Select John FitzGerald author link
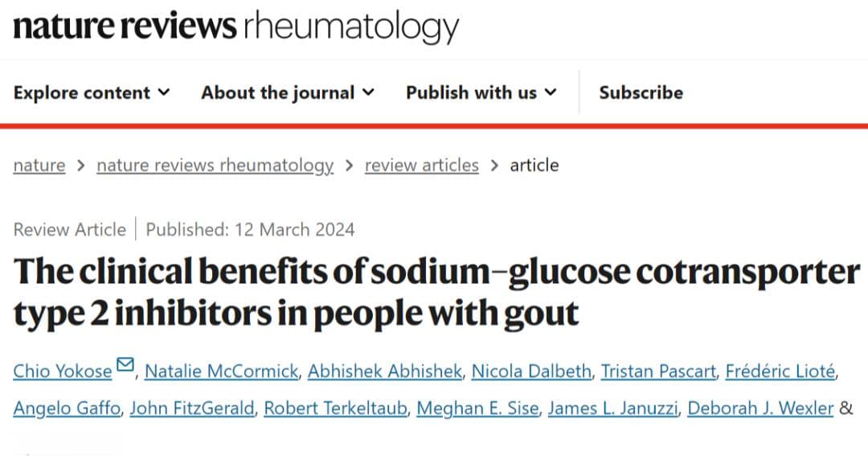The height and width of the screenshot is (460, 868). pos(192,408)
